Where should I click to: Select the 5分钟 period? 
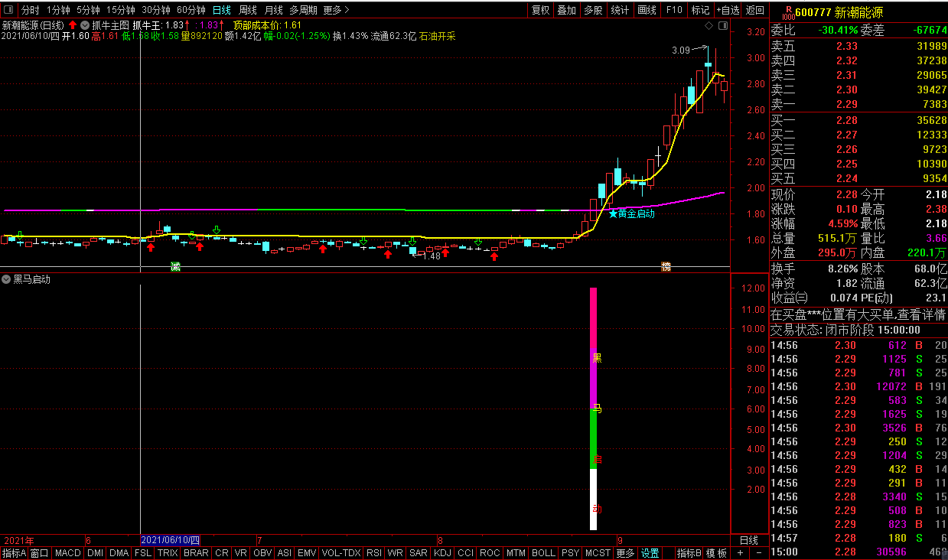coord(89,10)
